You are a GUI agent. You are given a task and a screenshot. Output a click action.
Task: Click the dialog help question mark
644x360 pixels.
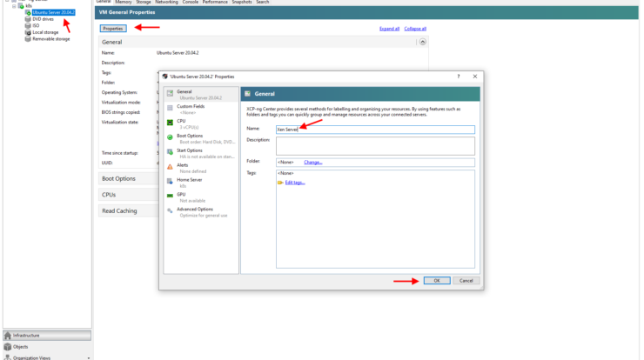point(459,77)
